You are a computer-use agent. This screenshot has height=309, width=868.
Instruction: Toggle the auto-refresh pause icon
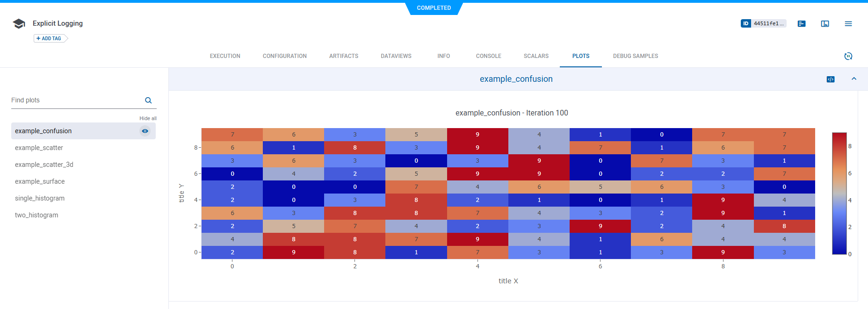tap(848, 56)
